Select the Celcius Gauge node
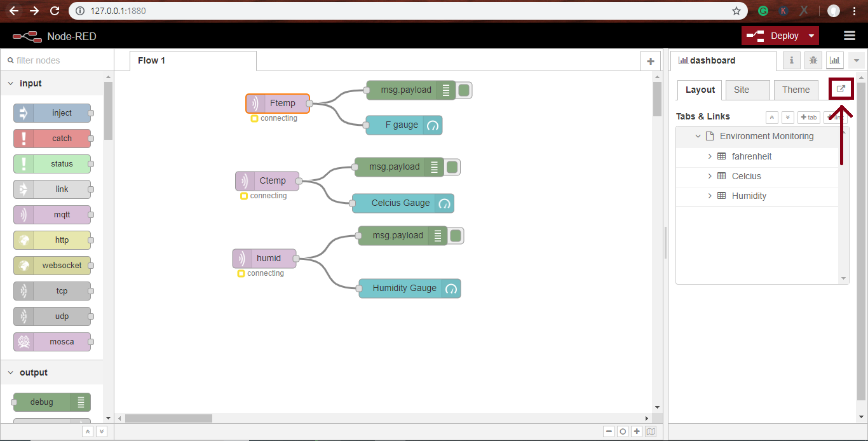 (x=403, y=203)
